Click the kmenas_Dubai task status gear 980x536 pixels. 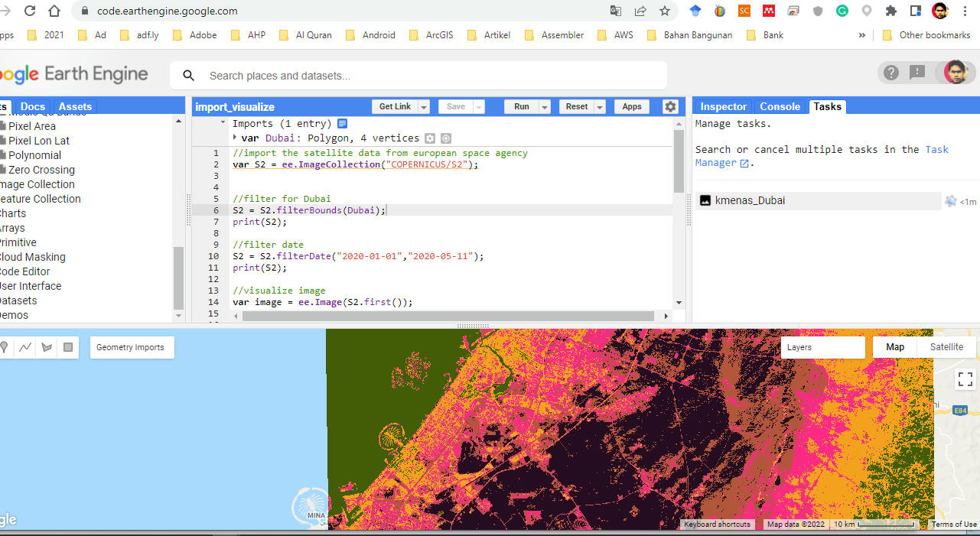pos(950,201)
